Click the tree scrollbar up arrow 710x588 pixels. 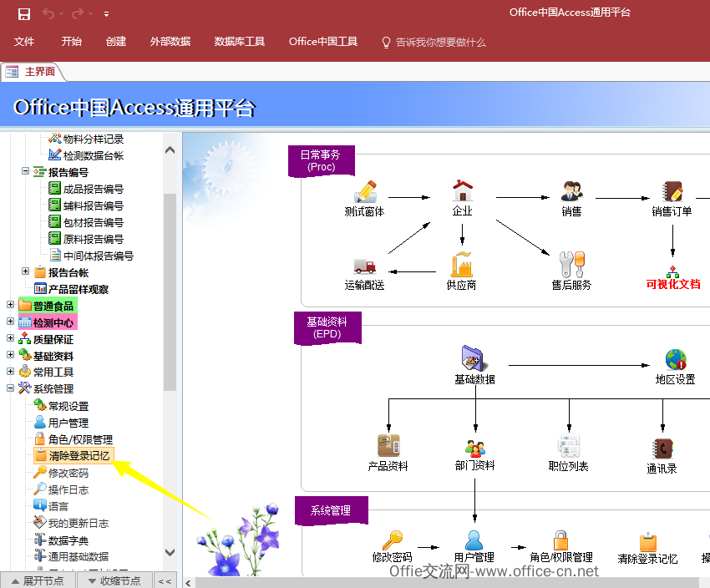pyautogui.click(x=170, y=150)
